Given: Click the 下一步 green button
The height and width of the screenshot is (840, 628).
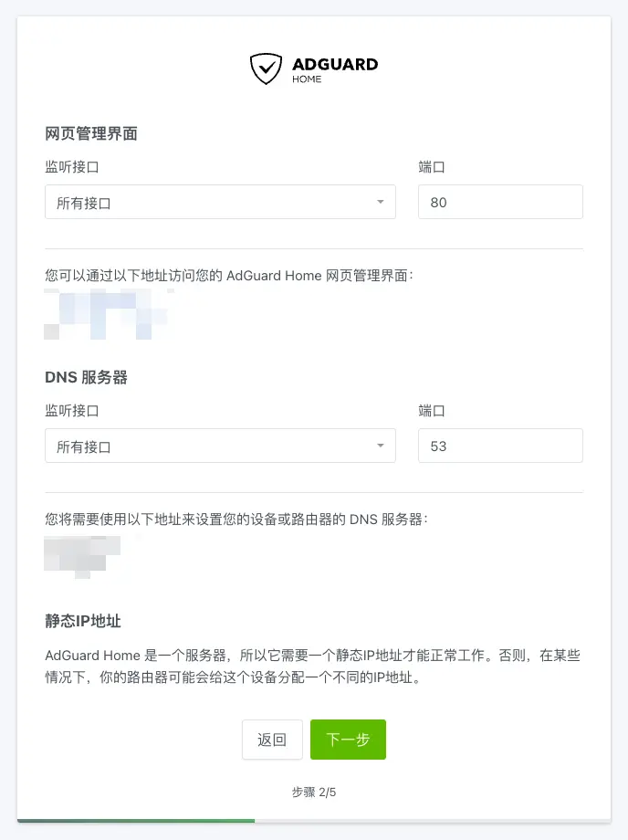Looking at the screenshot, I should pos(348,740).
